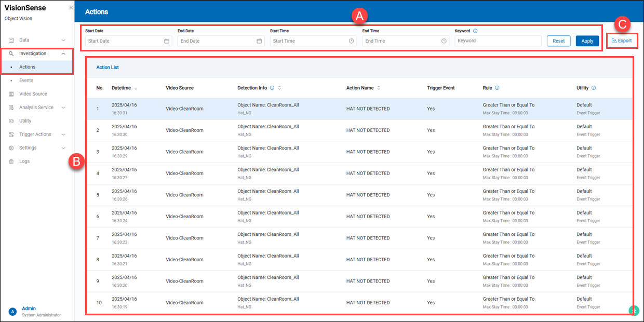
Task: Click the clock icon in End Time
Action: [444, 41]
